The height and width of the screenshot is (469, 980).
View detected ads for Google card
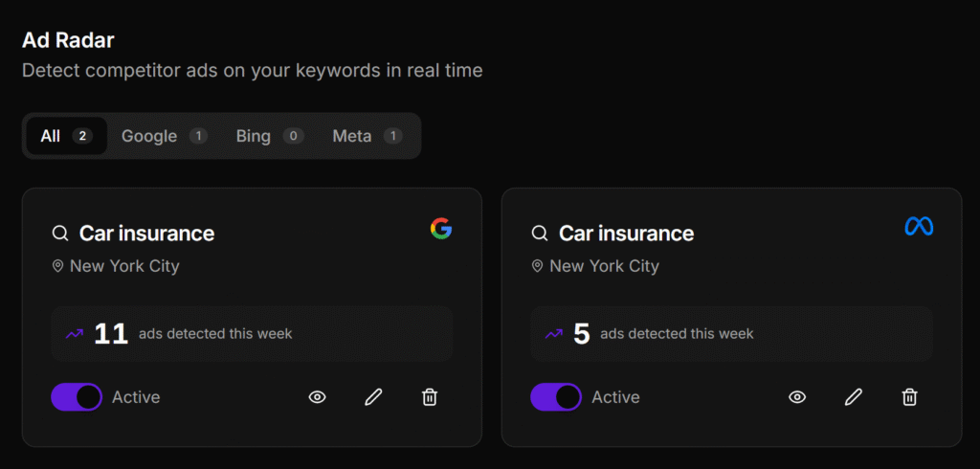317,397
